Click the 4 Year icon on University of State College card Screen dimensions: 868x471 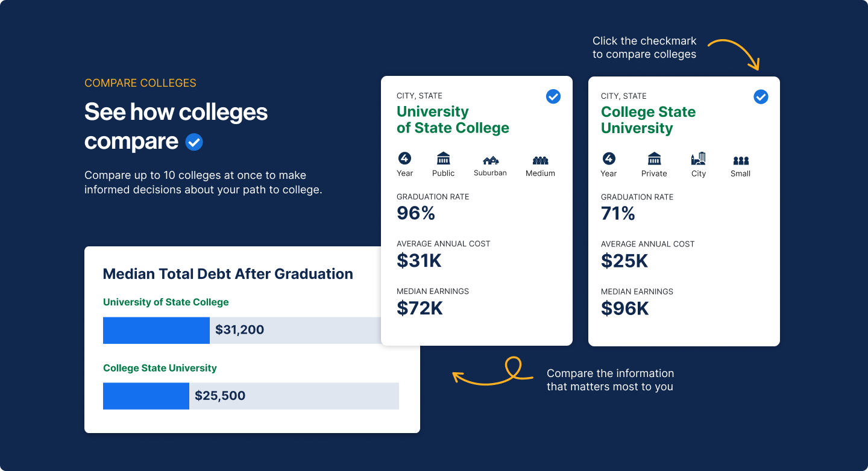click(x=404, y=158)
